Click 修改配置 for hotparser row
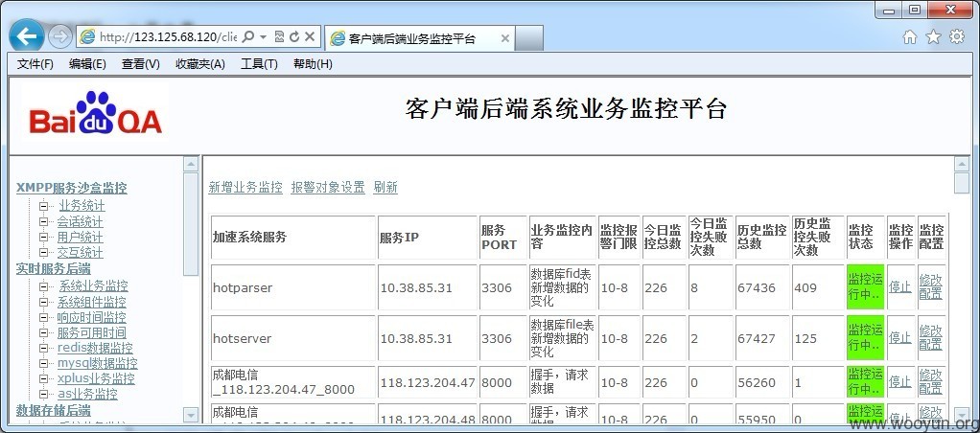 [x=931, y=286]
